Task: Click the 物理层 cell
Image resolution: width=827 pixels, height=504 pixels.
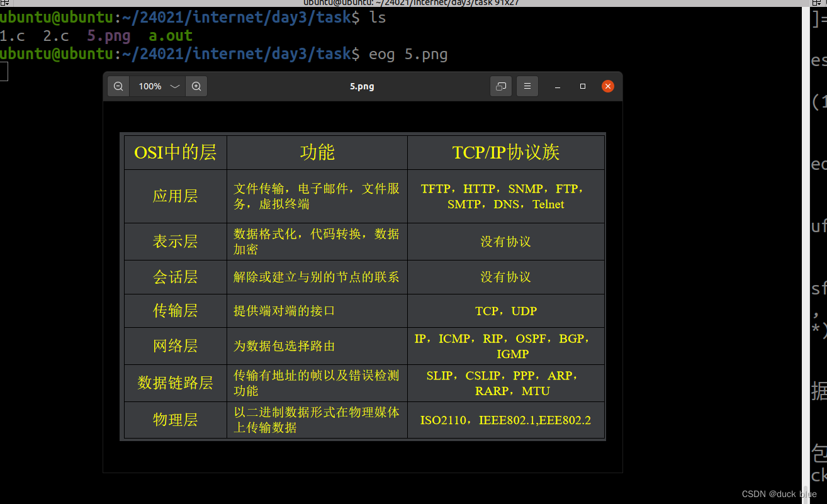Action: (x=176, y=420)
